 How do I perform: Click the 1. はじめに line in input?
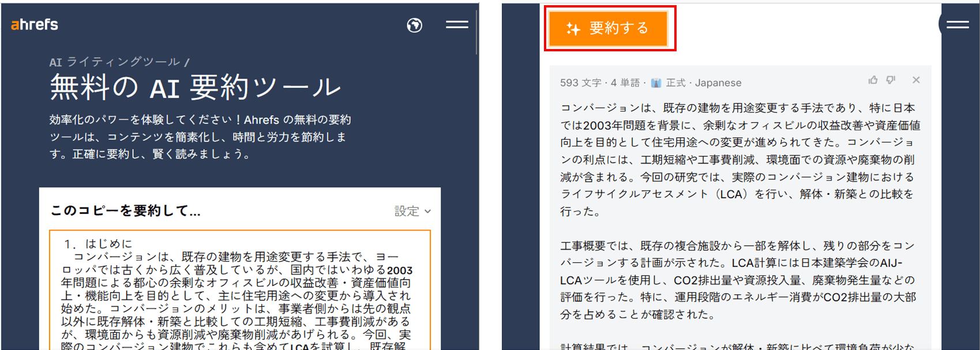coord(98,244)
